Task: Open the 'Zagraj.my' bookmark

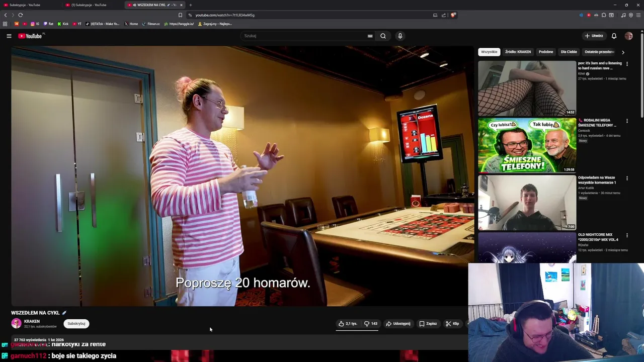Action: click(x=215, y=24)
